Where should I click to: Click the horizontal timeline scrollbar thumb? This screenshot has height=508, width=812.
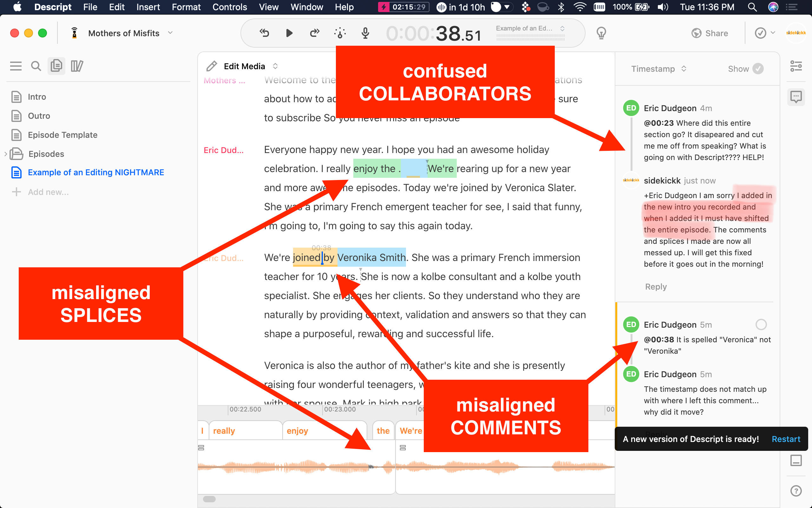[x=209, y=499]
